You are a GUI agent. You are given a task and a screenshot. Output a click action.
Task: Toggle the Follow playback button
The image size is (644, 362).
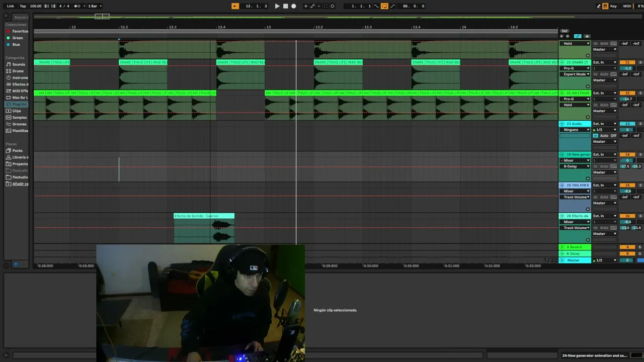point(235,6)
